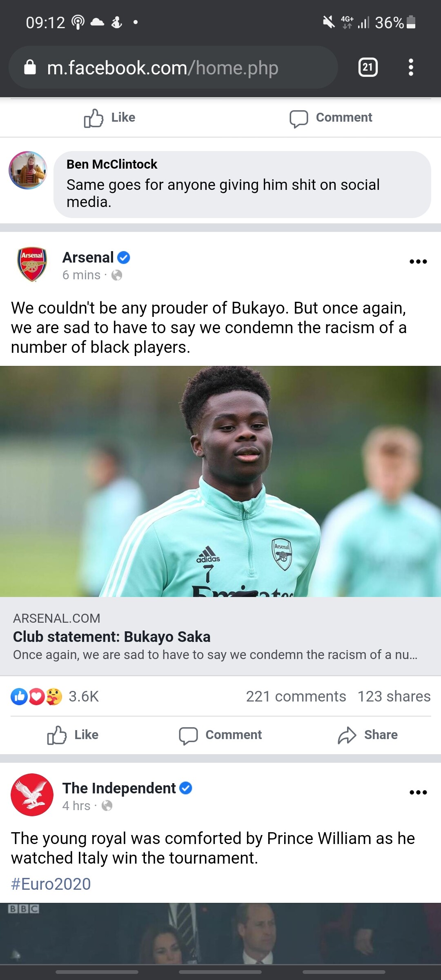
Task: Comment on the Arsenal post
Action: point(220,735)
